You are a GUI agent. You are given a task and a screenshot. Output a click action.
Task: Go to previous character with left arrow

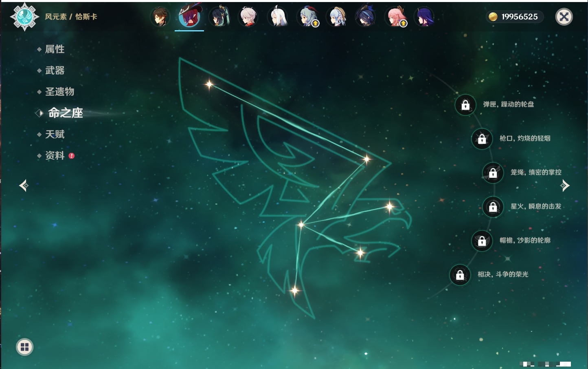point(24,186)
